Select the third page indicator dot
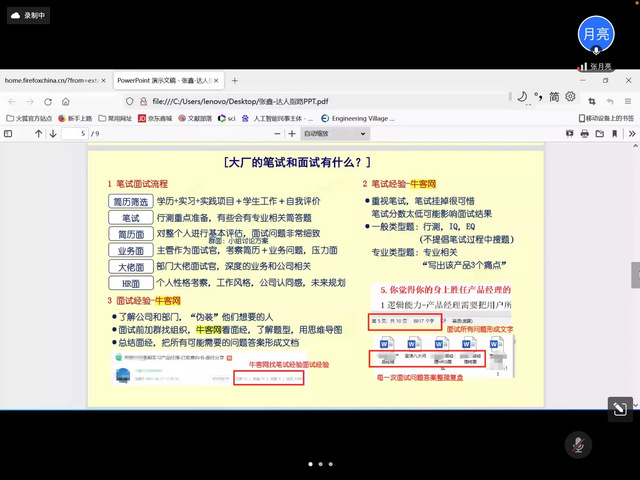640x480 pixels. click(x=331, y=464)
